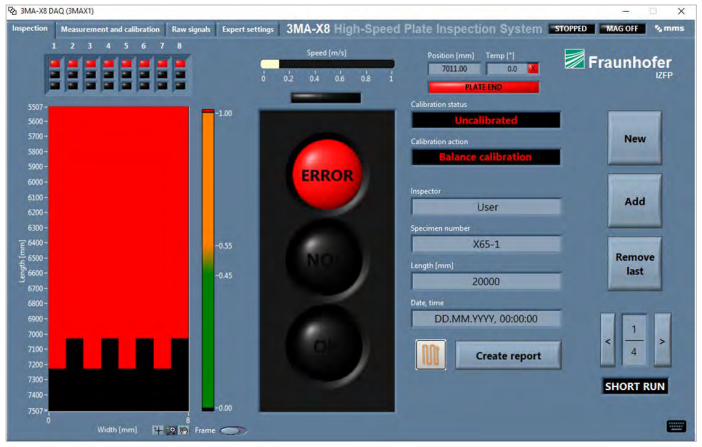Click the red top LED of channel 5

(x=127, y=64)
